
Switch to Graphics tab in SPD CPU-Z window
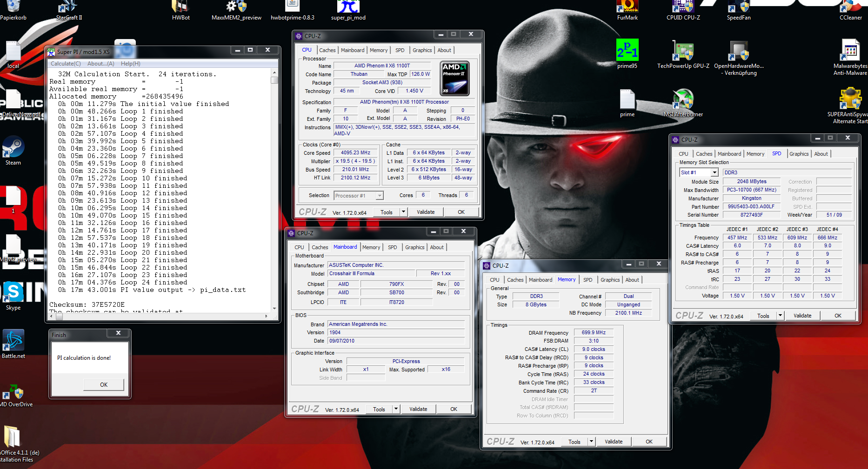click(x=799, y=154)
